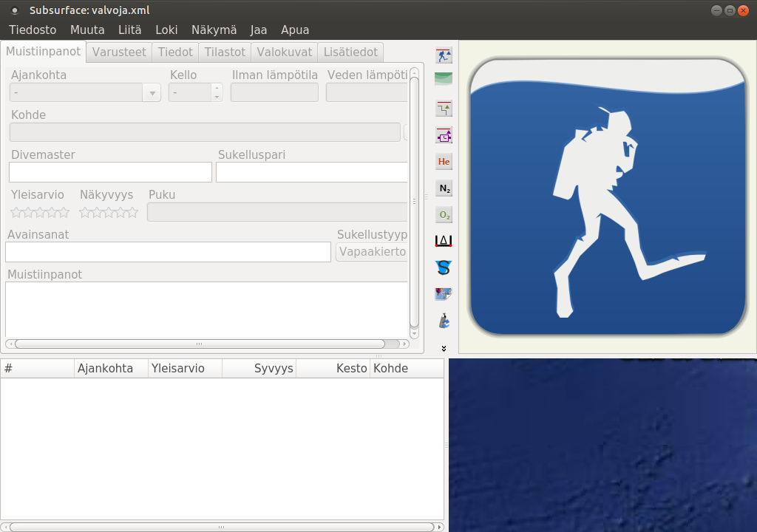Open the Tilastot tab
This screenshot has width=757, height=532.
pyautogui.click(x=225, y=52)
